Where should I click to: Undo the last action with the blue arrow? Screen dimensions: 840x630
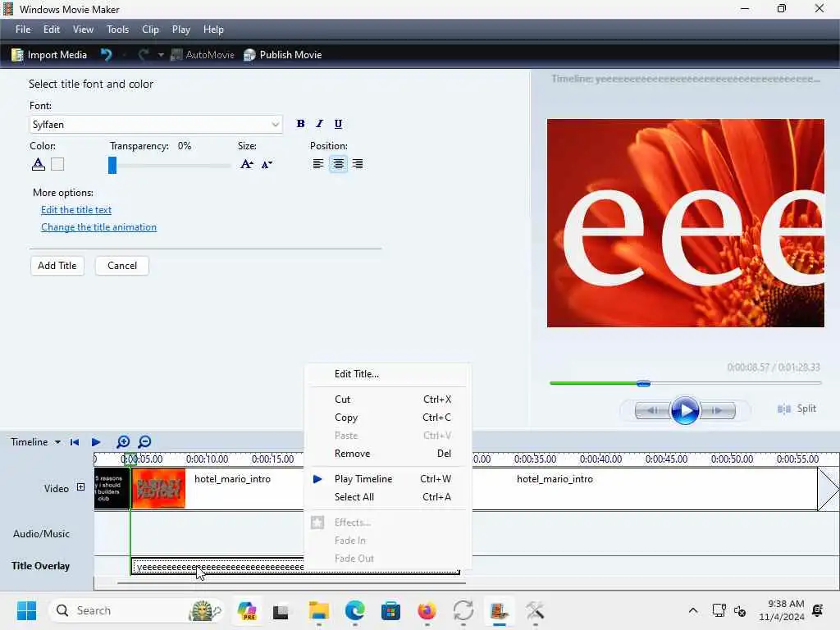106,55
